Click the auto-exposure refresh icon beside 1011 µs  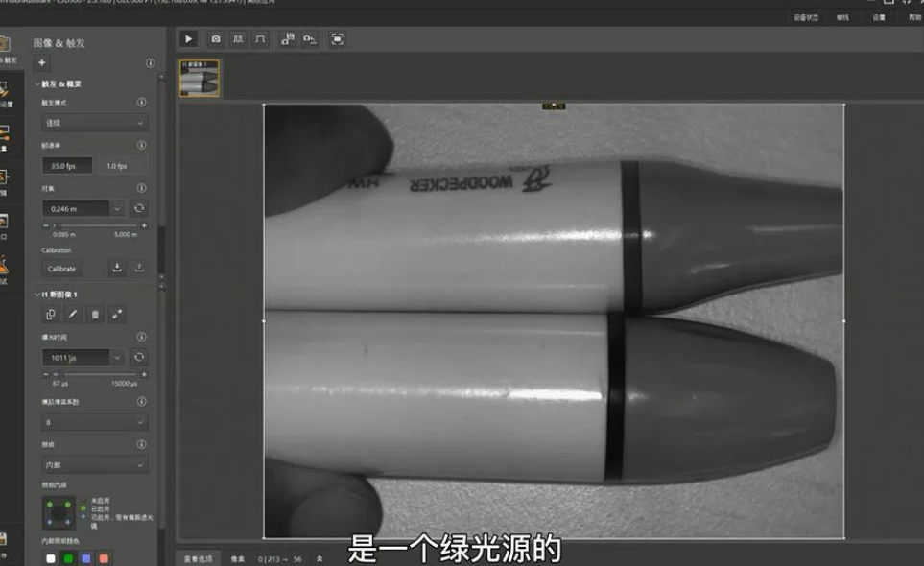tap(139, 357)
